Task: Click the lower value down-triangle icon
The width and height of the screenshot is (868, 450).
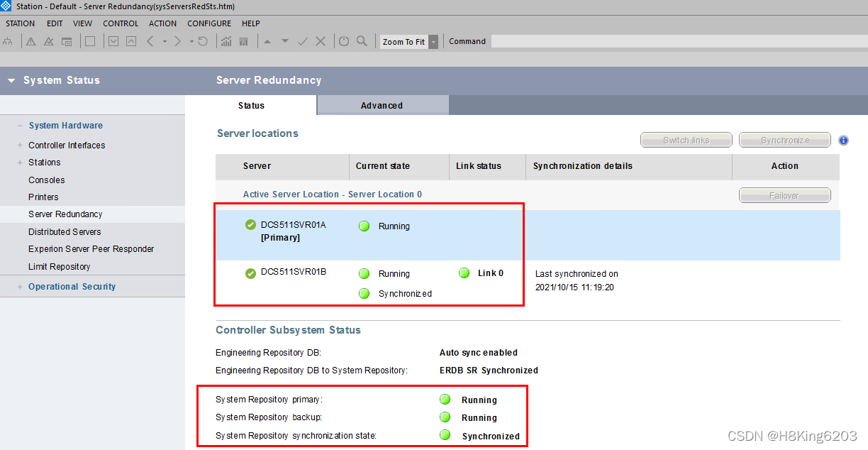Action: coord(285,41)
